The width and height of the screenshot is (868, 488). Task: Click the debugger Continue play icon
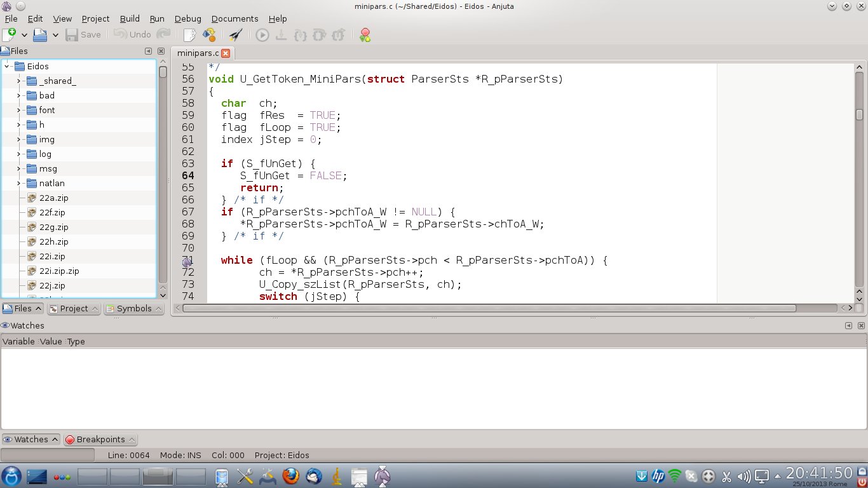pos(262,34)
